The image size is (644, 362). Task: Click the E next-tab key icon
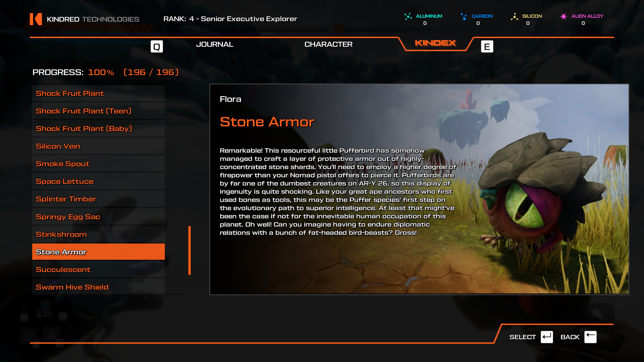click(x=487, y=46)
